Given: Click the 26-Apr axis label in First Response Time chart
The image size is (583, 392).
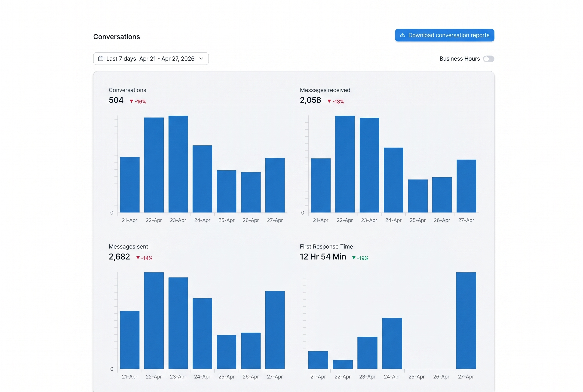Looking at the screenshot, I should tap(441, 377).
